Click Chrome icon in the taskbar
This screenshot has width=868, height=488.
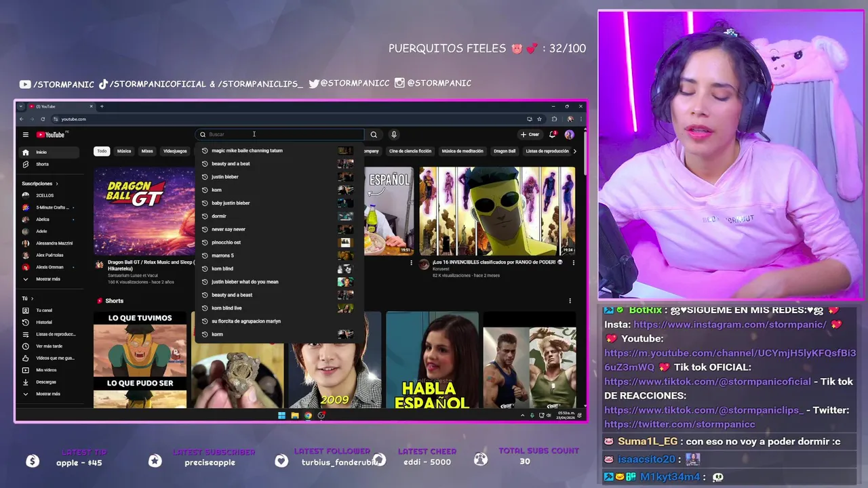(308, 415)
